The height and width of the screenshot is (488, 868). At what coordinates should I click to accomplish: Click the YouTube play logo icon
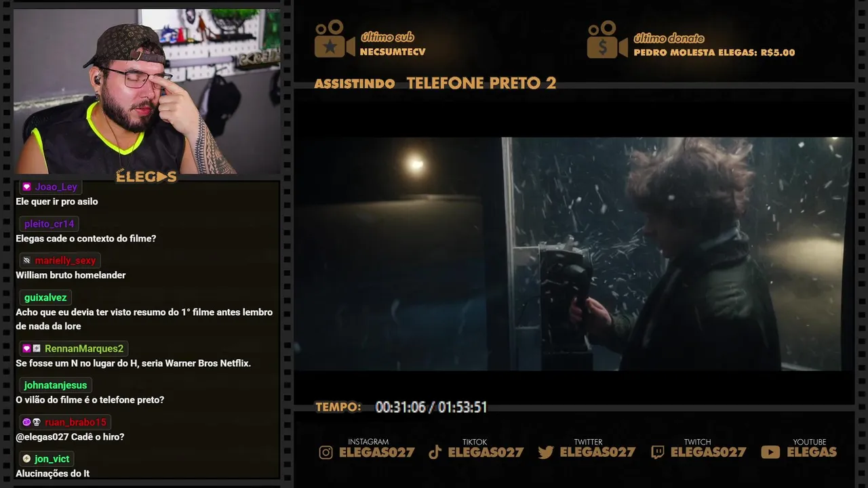pyautogui.click(x=770, y=453)
